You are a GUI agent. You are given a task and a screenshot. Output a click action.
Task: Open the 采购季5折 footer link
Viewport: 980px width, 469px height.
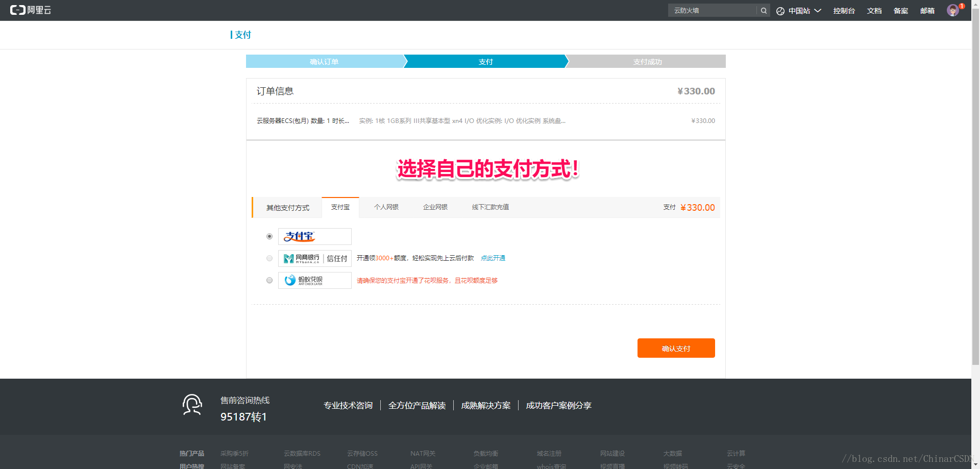point(235,453)
